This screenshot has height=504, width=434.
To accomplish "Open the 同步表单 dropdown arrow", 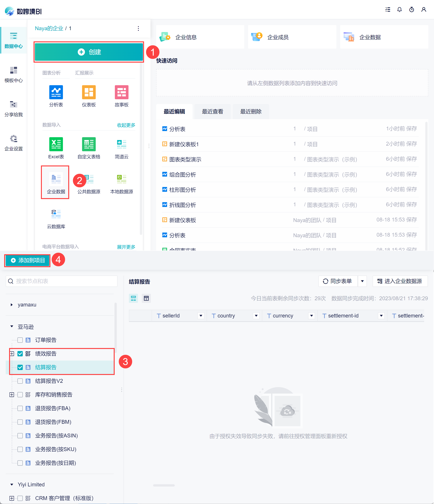I will coord(362,281).
